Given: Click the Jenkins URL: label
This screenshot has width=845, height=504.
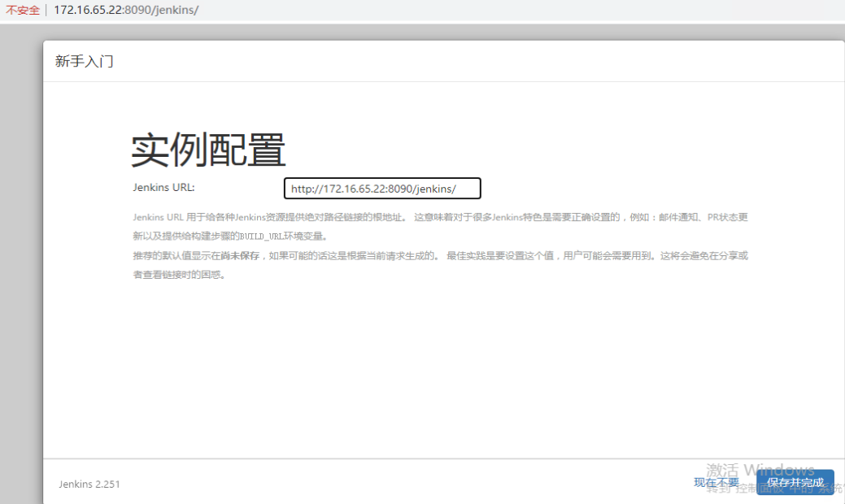Looking at the screenshot, I should 163,188.
